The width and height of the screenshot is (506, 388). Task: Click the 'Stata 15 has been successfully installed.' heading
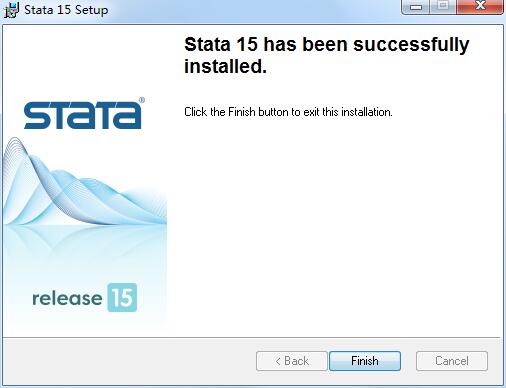(327, 55)
